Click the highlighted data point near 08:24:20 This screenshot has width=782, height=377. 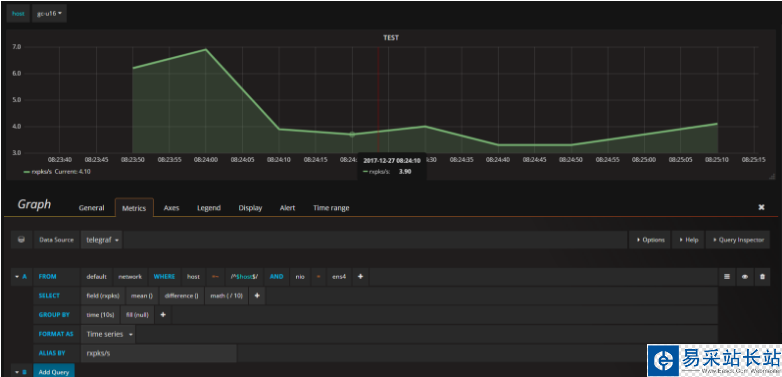tap(352, 134)
